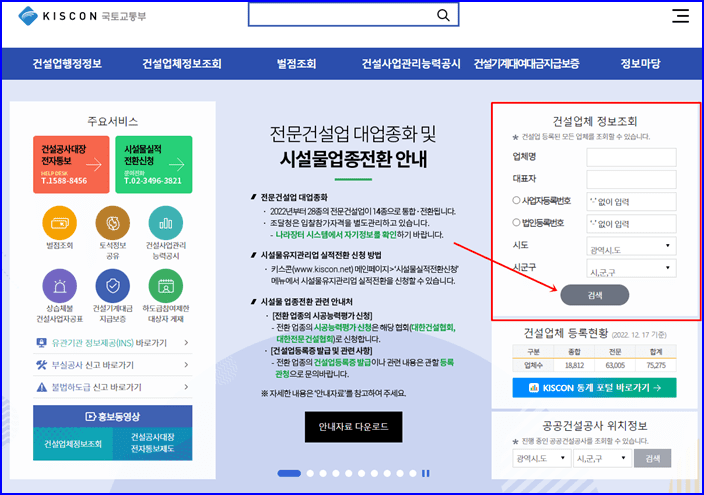This screenshot has height=495, width=704.
Task: Click the KISCON logo
Action: [x=82, y=16]
